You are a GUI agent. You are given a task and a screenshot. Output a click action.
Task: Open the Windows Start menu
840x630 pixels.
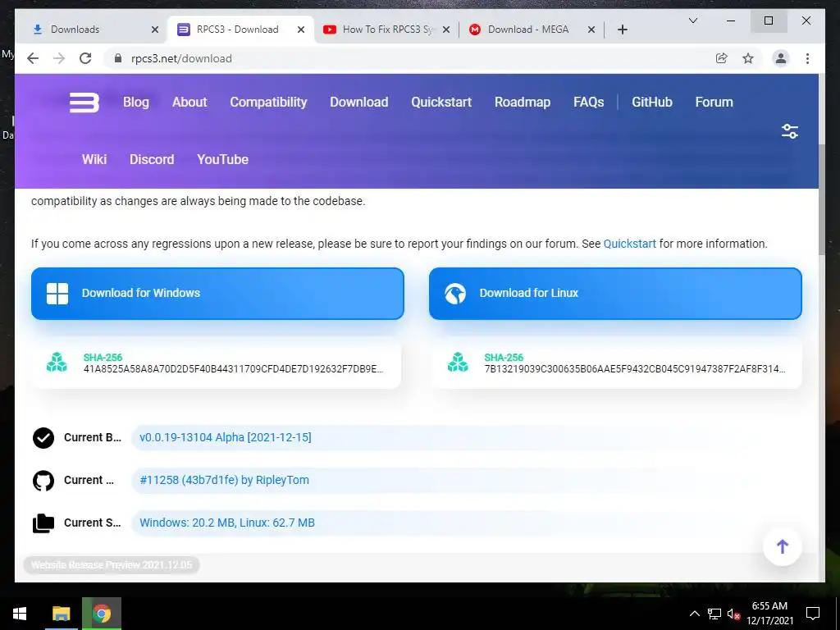20,614
